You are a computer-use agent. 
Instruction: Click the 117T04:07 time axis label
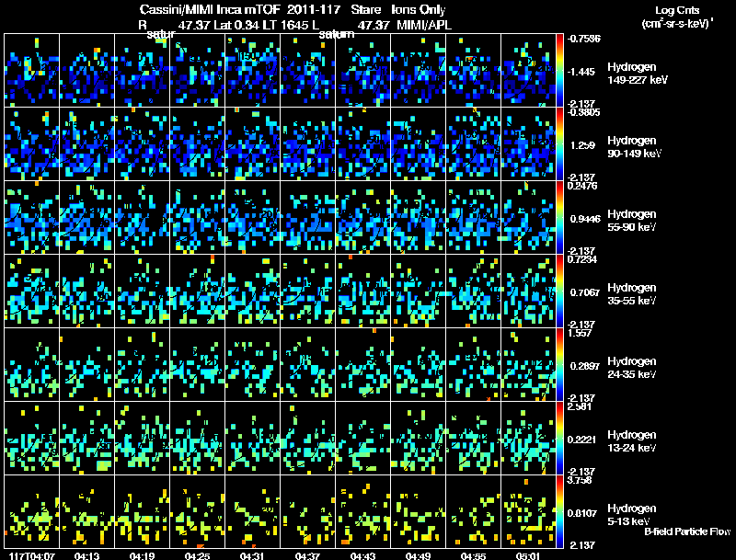point(32,555)
